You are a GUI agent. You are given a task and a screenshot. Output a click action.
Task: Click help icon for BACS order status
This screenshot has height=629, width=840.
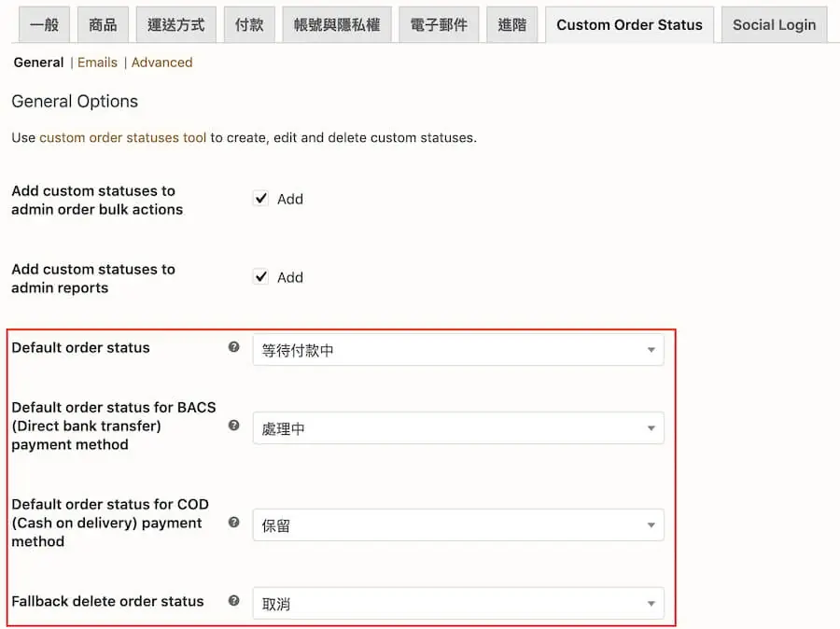[233, 425]
